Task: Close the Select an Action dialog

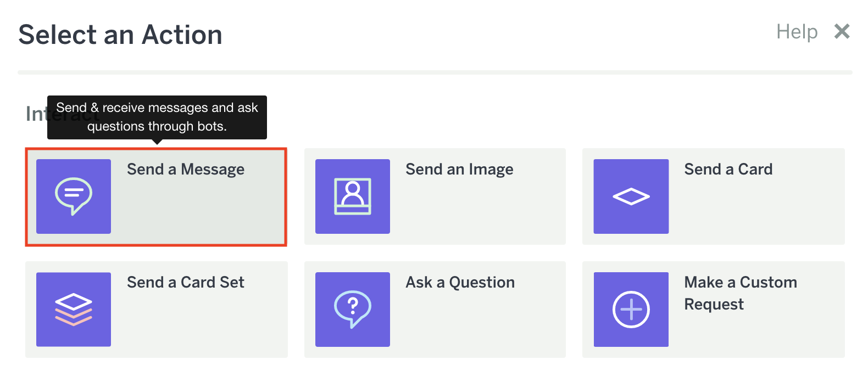Action: [842, 32]
